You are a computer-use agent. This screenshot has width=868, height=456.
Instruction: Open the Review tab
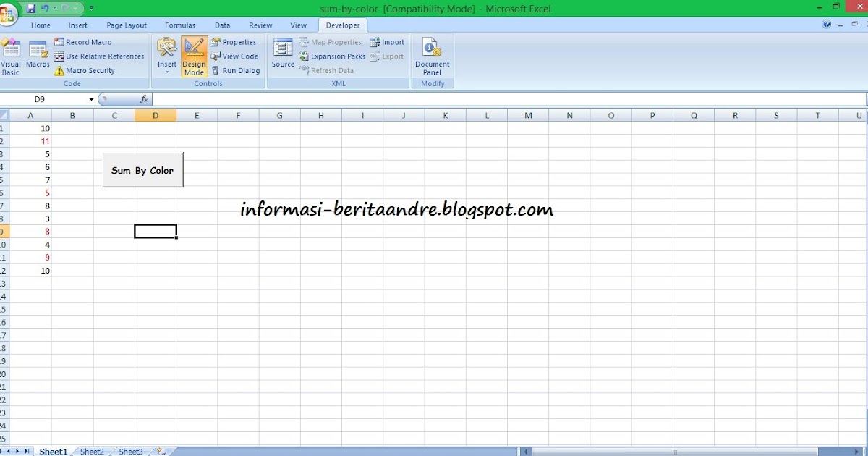[x=260, y=25]
